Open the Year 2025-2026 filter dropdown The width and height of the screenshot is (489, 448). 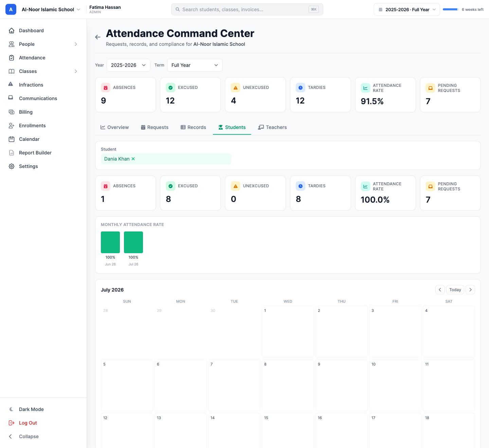click(x=128, y=65)
